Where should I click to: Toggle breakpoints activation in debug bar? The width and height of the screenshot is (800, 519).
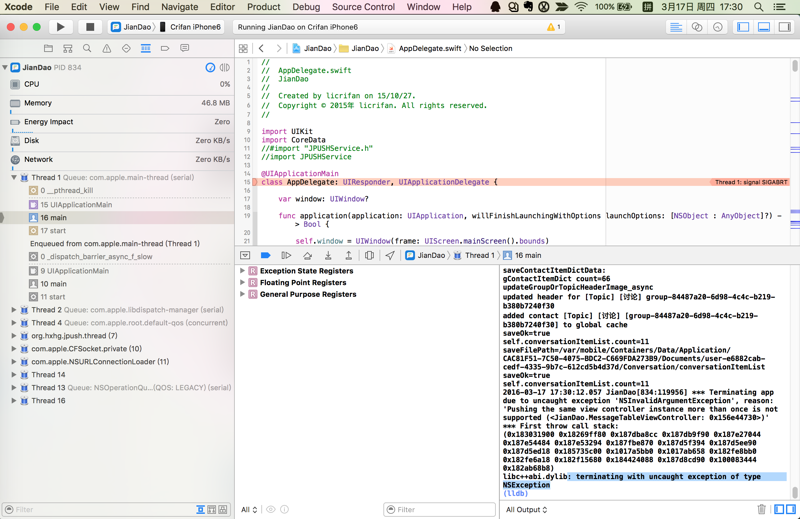265,256
